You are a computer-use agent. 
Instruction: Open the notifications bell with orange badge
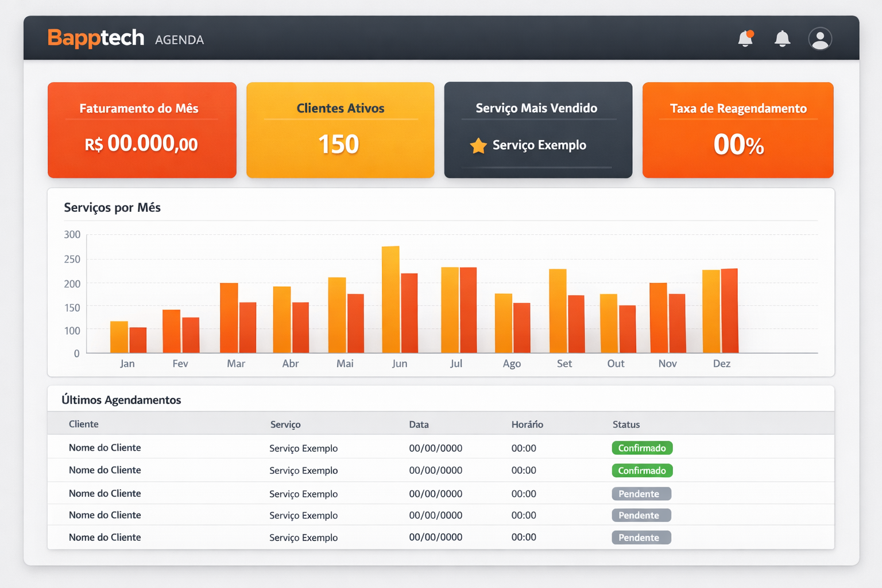(x=745, y=38)
